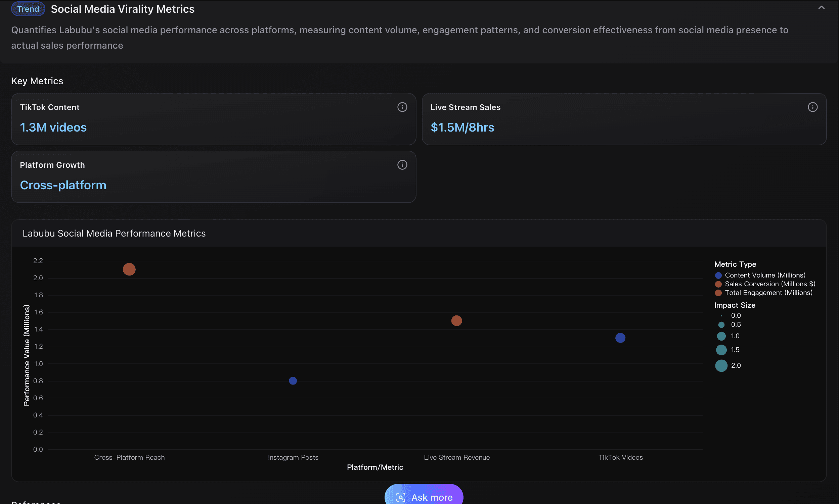Click the Labubu Social Media Performance Metrics title
This screenshot has height=504, width=839.
click(x=114, y=234)
